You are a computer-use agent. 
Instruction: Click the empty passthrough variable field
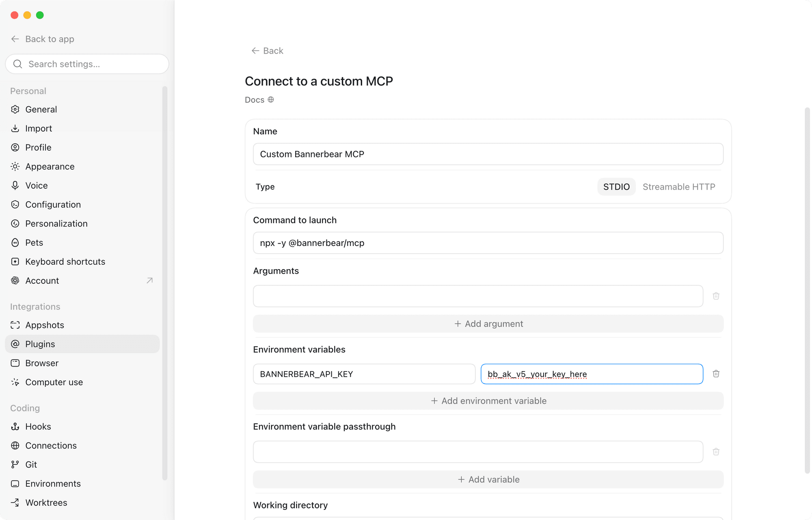tap(478, 452)
